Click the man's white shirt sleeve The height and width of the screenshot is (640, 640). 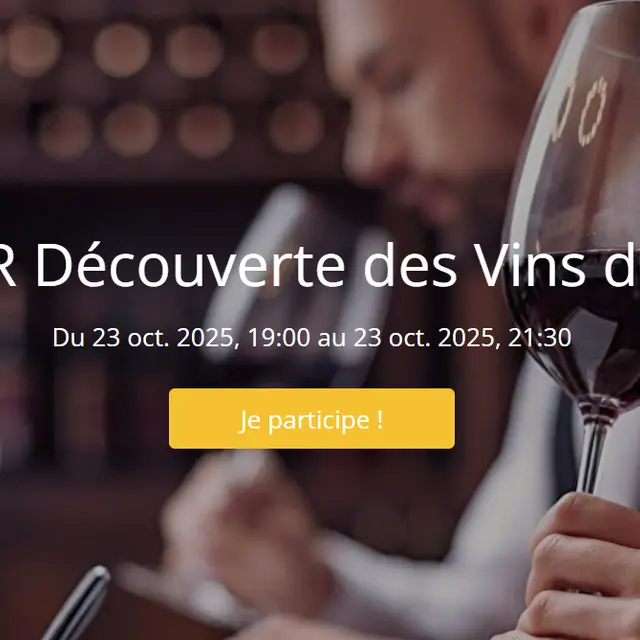[x=429, y=580]
